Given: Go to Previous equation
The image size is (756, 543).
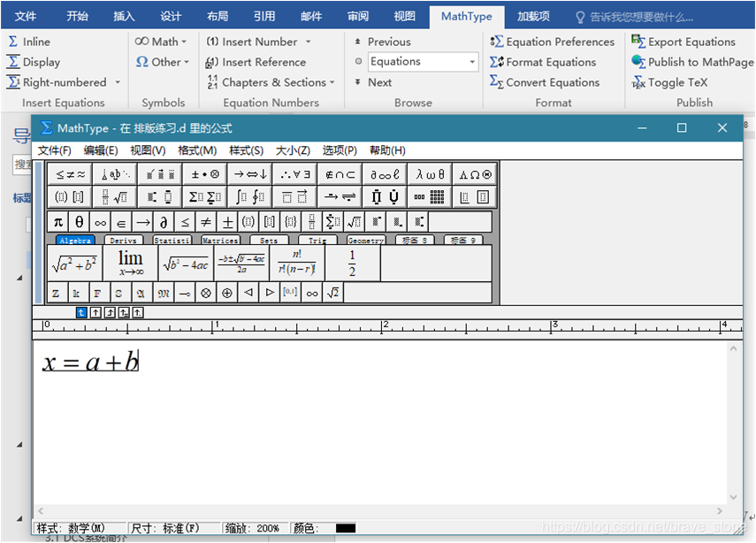Looking at the screenshot, I should 382,42.
